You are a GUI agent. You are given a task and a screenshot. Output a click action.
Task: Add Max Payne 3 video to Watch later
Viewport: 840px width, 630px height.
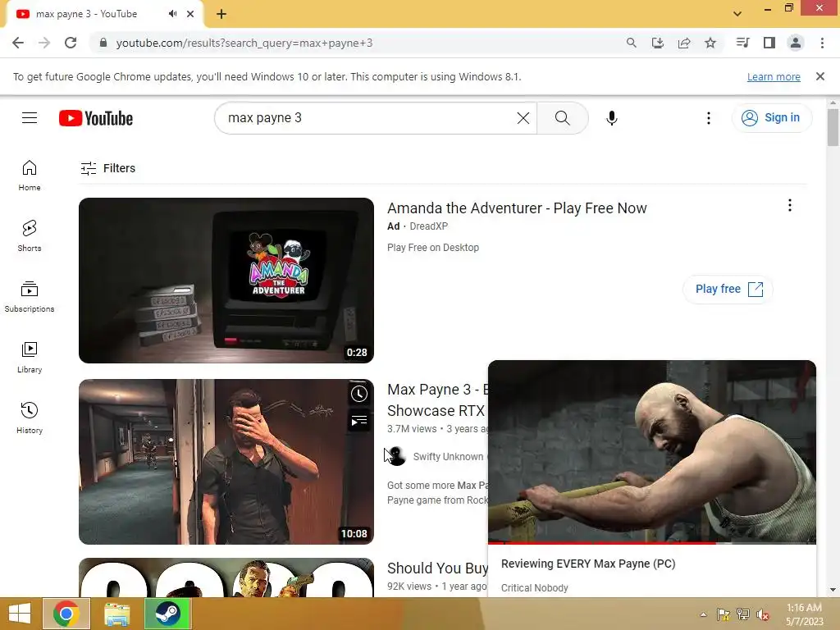point(359,394)
